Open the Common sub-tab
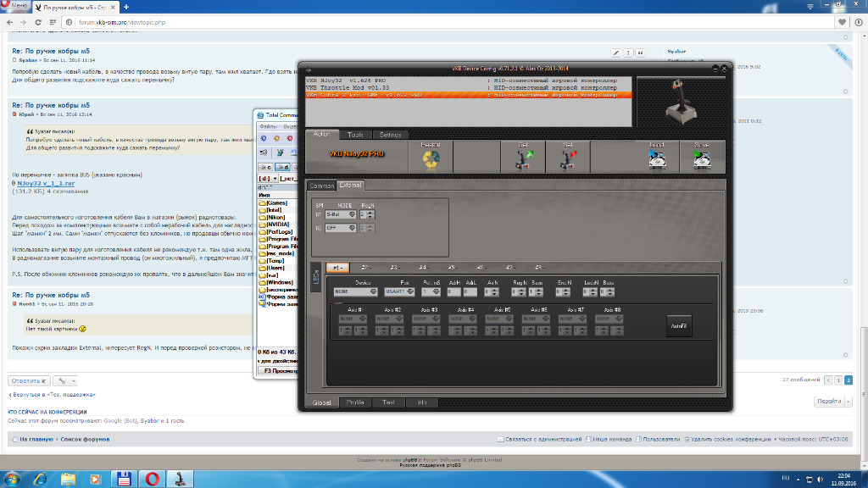This screenshot has width=868, height=488. point(322,186)
